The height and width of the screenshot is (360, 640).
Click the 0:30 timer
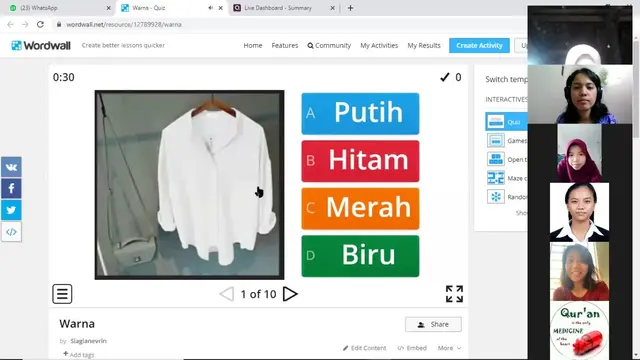pos(64,77)
